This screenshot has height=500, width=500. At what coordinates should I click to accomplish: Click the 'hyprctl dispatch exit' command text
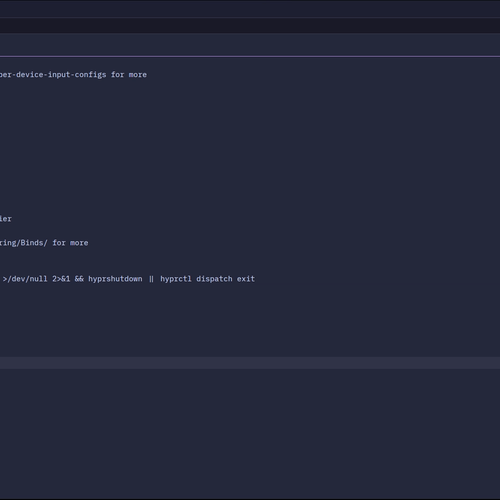(207, 279)
